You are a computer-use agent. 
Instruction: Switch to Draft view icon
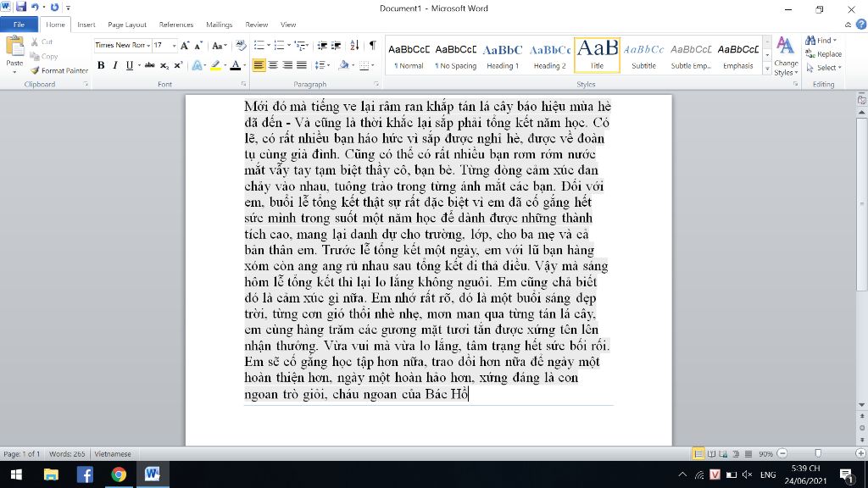click(x=748, y=454)
